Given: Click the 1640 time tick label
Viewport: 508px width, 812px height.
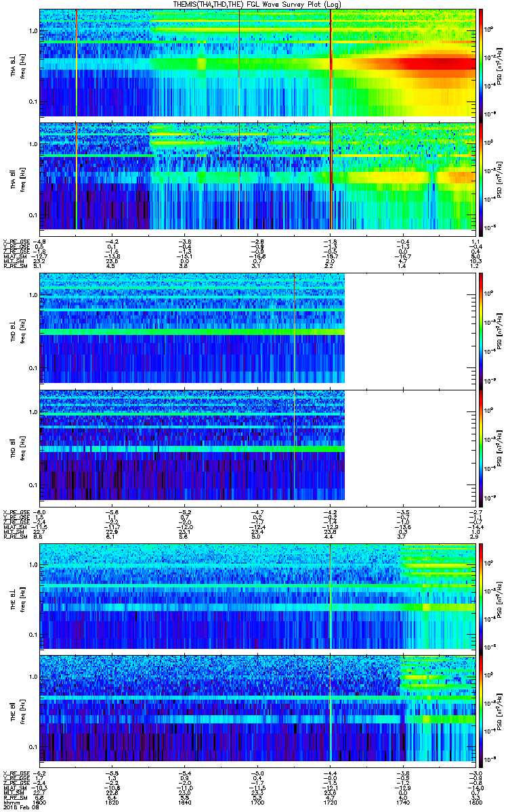Looking at the screenshot, I should 185,802.
